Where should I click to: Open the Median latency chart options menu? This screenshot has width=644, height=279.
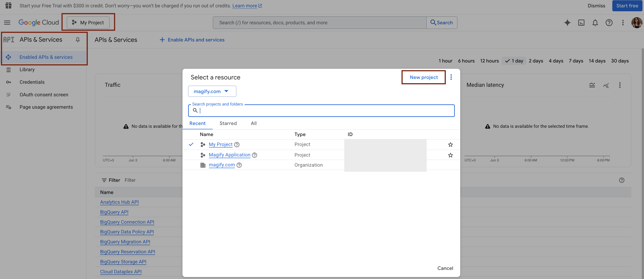(619, 85)
